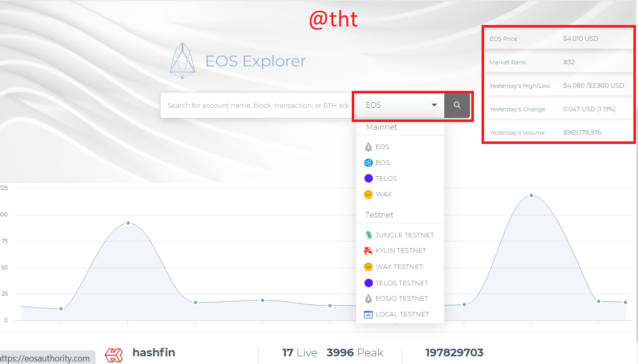Click the 'Yesterday's High/Low' label
638x364 pixels.
pos(520,86)
